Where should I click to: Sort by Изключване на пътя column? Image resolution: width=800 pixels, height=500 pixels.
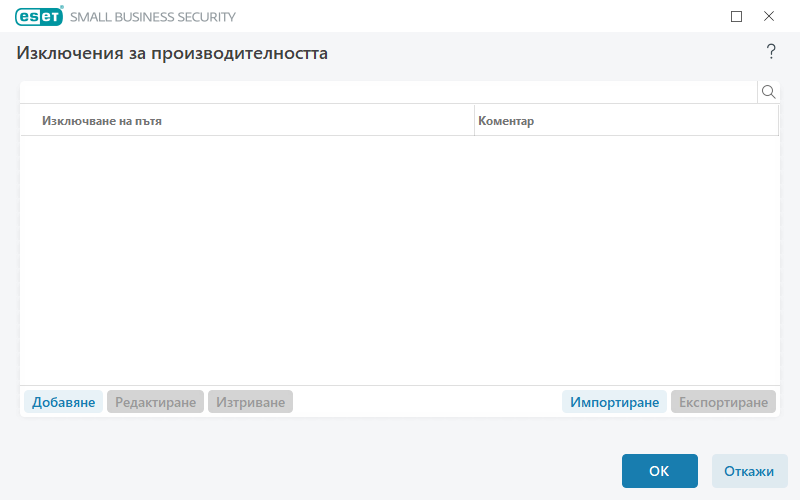(x=247, y=121)
